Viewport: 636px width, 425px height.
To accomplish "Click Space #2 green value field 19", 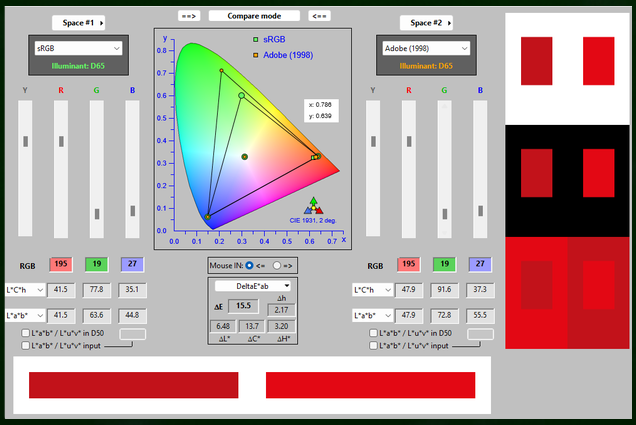I will click(445, 264).
